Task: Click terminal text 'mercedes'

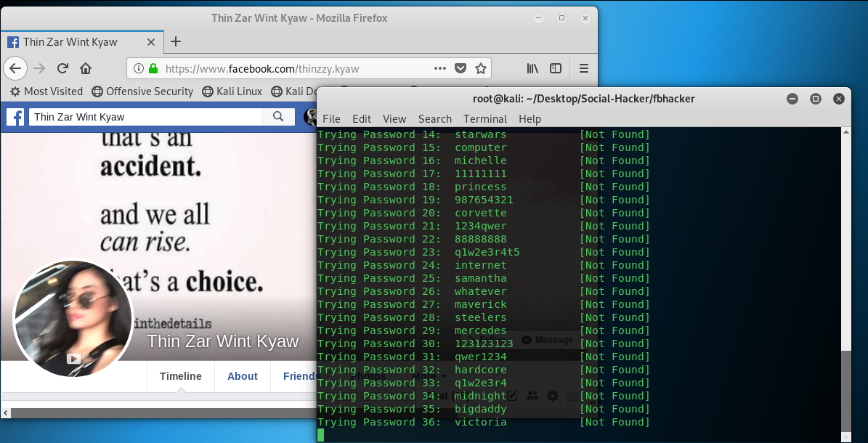Action: pos(481,330)
